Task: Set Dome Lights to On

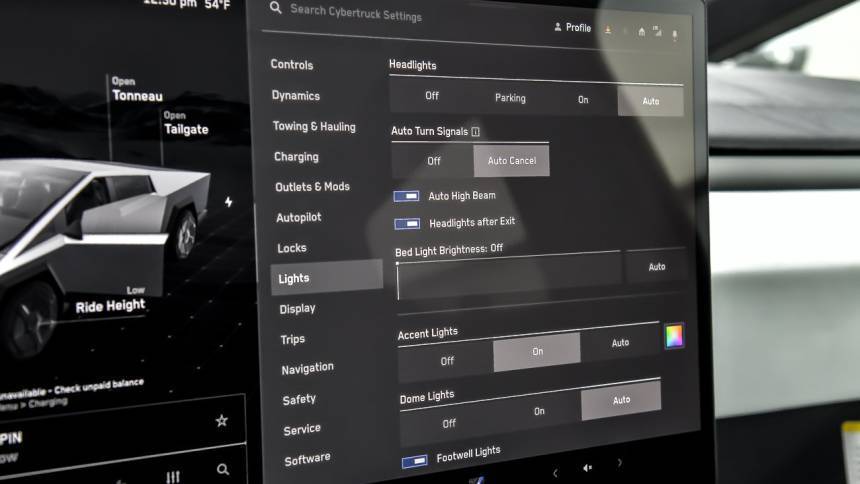Action: 539,412
